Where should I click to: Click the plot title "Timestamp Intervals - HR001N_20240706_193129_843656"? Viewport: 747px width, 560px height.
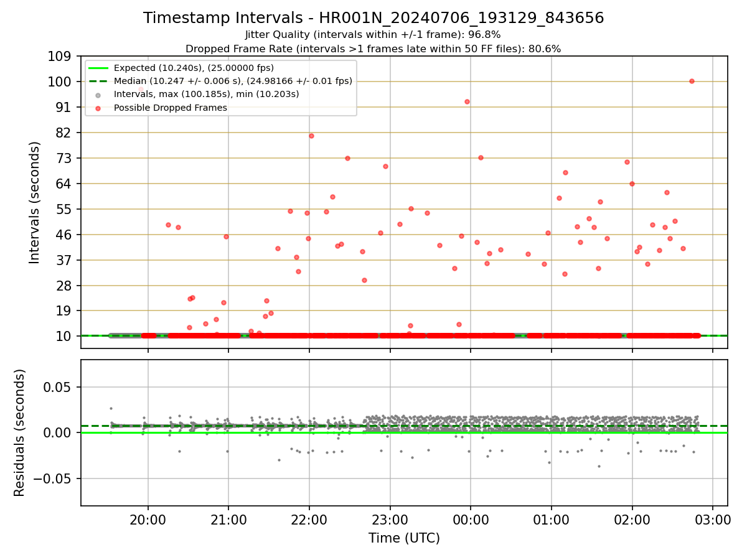click(374, 18)
